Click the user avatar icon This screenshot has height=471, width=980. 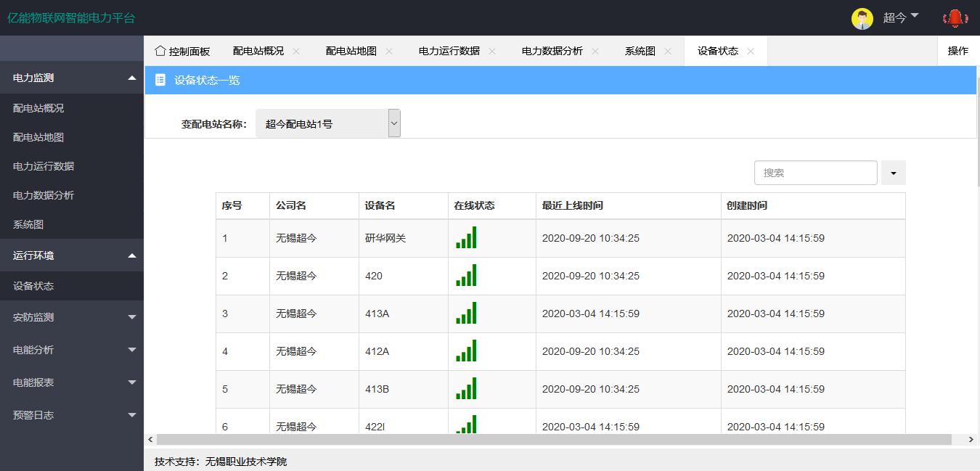tap(862, 19)
